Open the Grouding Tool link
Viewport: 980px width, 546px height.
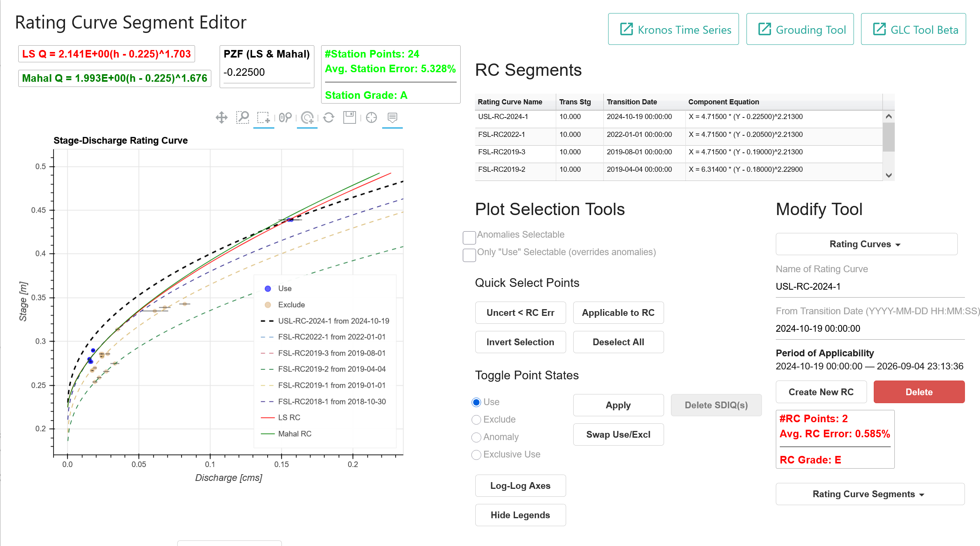tap(800, 29)
